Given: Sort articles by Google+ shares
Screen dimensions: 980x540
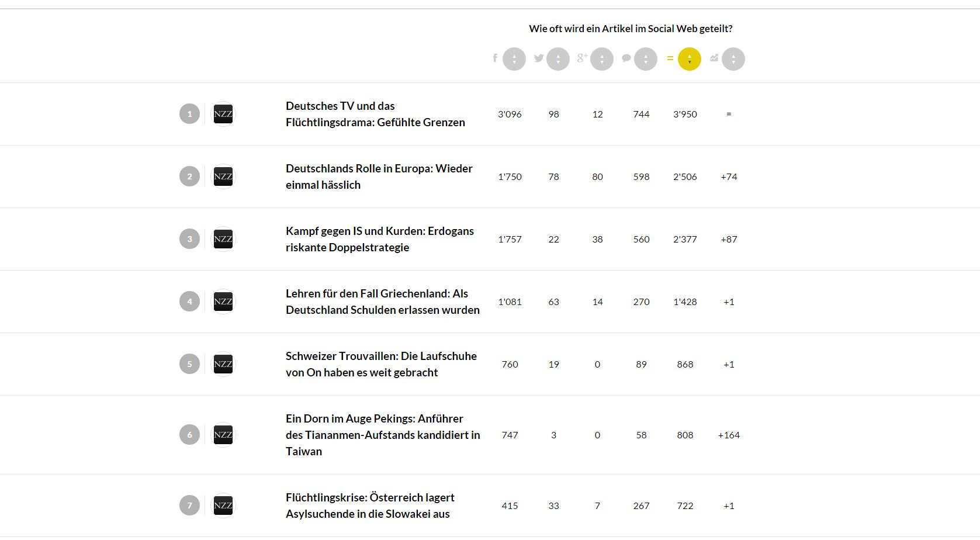Looking at the screenshot, I should (602, 59).
